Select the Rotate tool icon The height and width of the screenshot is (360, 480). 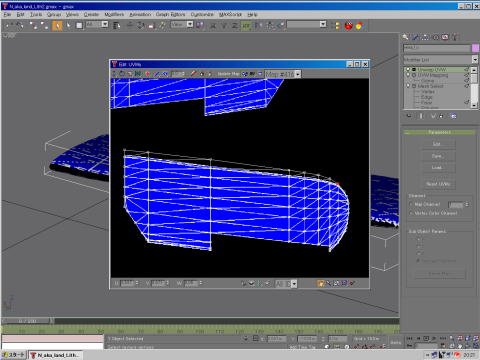tap(140, 25)
